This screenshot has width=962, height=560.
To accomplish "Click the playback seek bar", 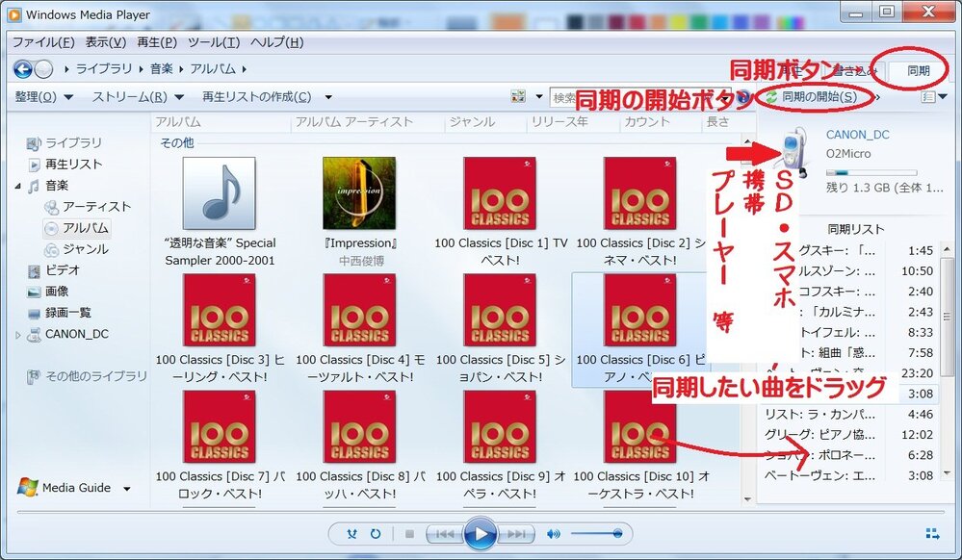I will pyautogui.click(x=481, y=512).
